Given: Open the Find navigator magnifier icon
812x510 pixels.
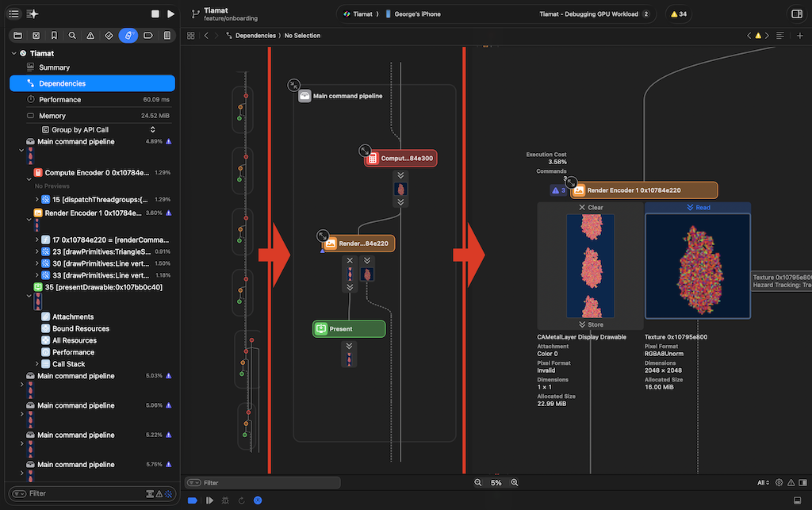Looking at the screenshot, I should [x=72, y=36].
